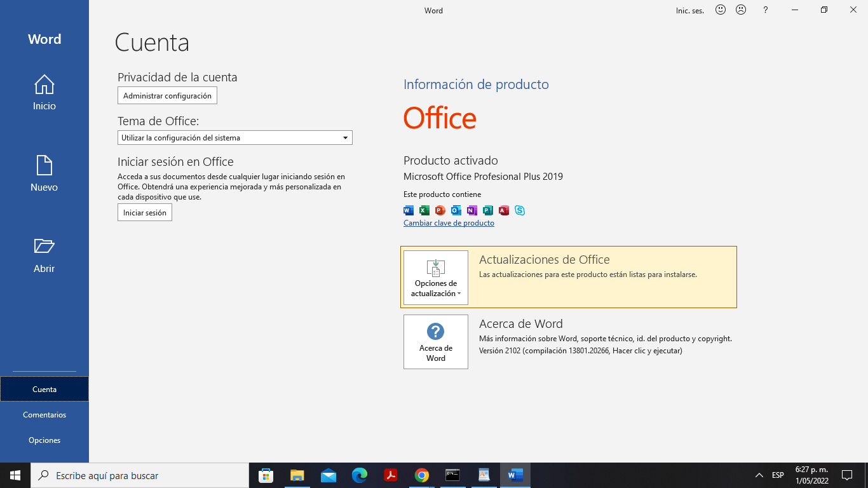Open Adobe Acrobat from taskbar
The height and width of the screenshot is (488, 868).
pos(391,475)
